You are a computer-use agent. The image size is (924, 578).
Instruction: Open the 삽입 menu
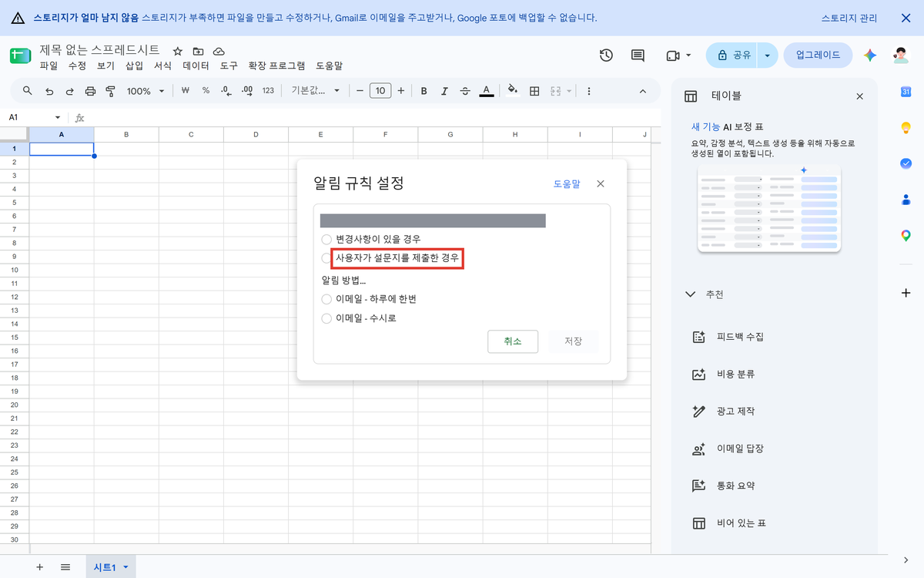[x=134, y=66]
